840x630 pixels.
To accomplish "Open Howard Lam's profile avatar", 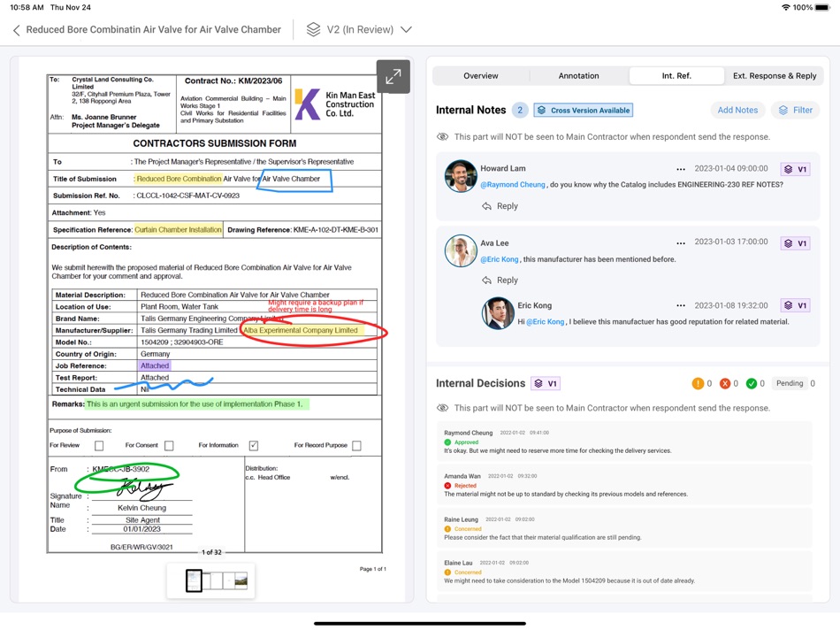I will (461, 176).
